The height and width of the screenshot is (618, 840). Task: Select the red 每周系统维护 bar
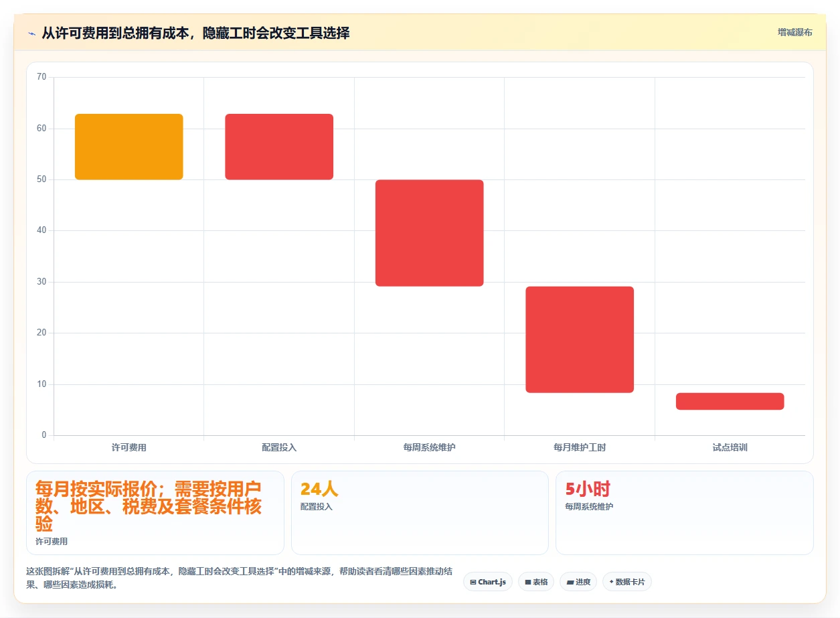point(429,233)
